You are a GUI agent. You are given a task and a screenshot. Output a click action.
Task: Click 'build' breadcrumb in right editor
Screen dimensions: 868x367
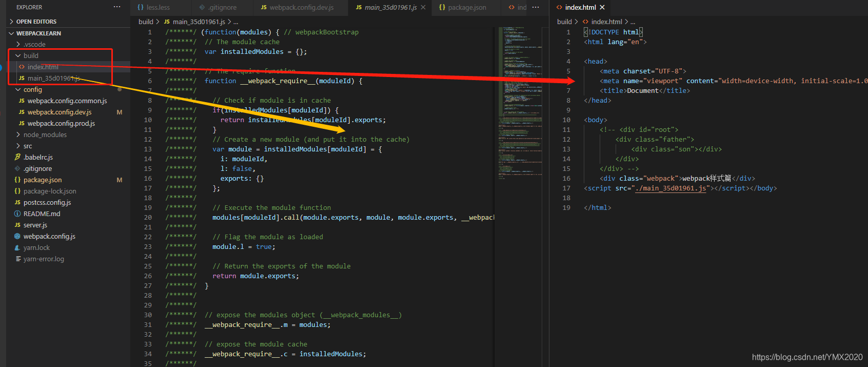(x=564, y=22)
